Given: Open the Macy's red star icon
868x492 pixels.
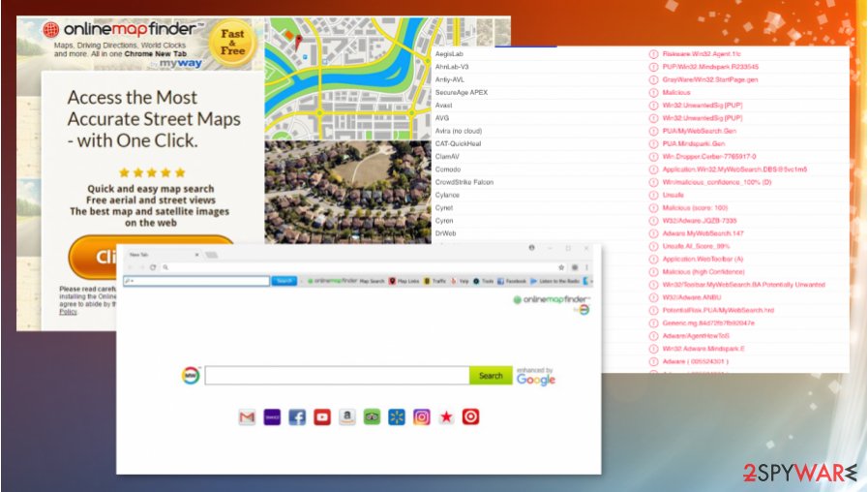Looking at the screenshot, I should pyautogui.click(x=446, y=416).
